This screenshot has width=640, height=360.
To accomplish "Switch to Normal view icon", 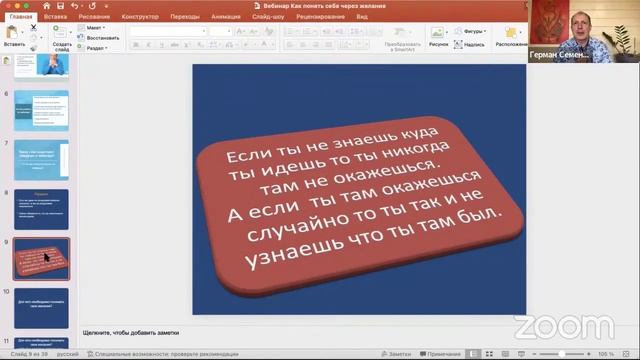I will pos(473,354).
